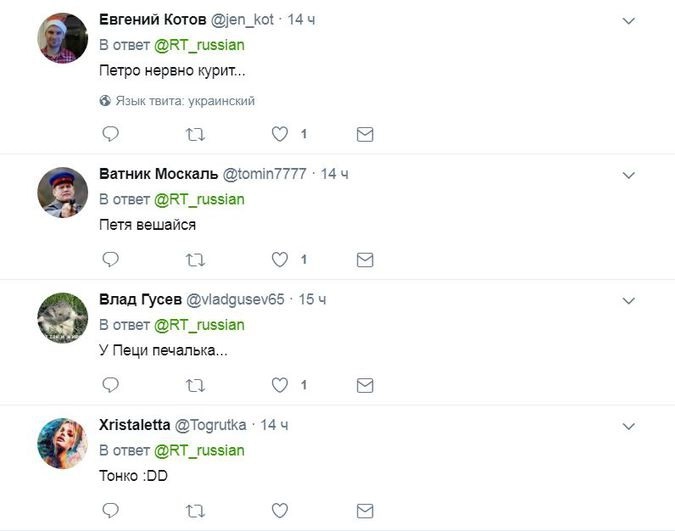Message icon under Ватник Москаль's tweet
The height and width of the screenshot is (531, 675).
pos(365,260)
